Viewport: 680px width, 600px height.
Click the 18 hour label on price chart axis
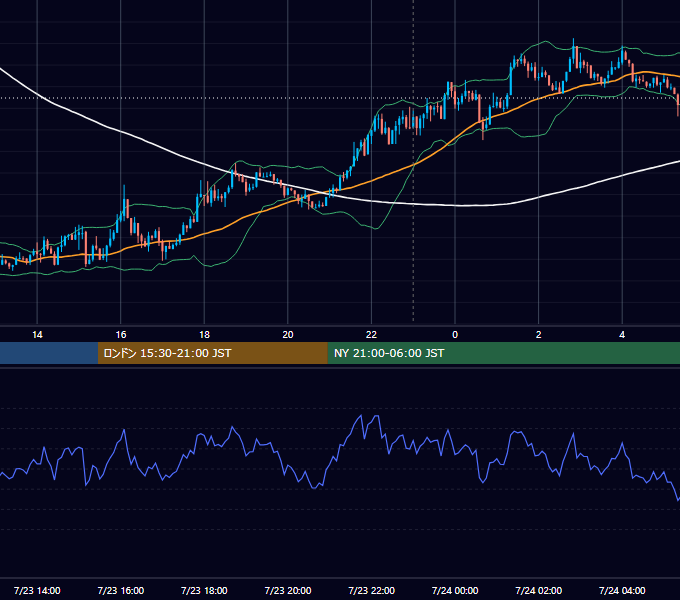click(204, 335)
